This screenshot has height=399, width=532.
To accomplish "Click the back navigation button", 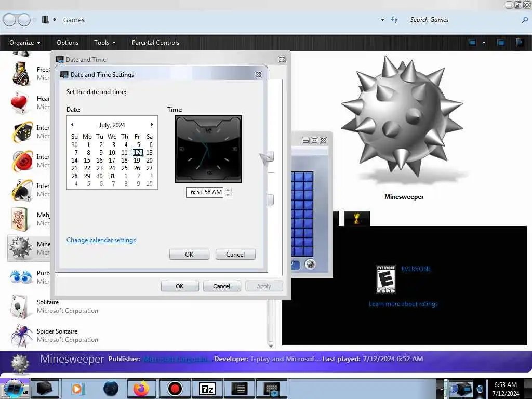I will (9, 20).
